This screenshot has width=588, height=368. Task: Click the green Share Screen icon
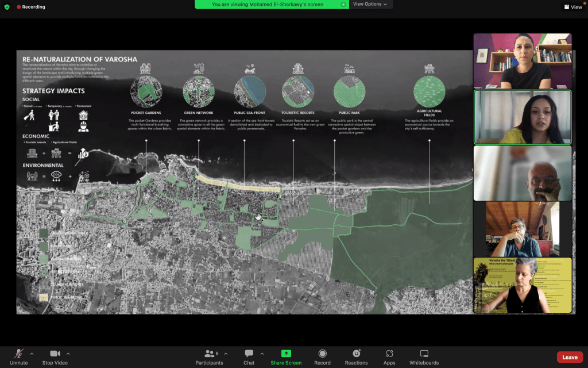pos(285,354)
